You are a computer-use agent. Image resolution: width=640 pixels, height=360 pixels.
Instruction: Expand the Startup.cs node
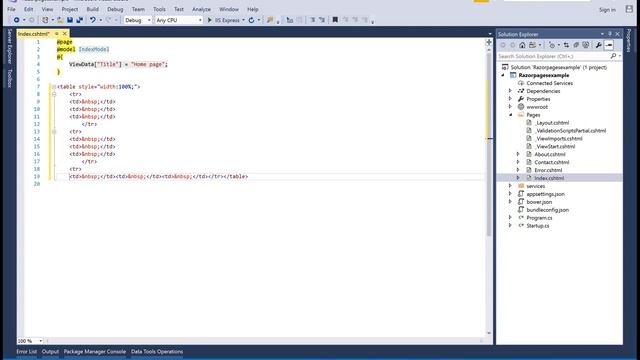click(x=510, y=225)
